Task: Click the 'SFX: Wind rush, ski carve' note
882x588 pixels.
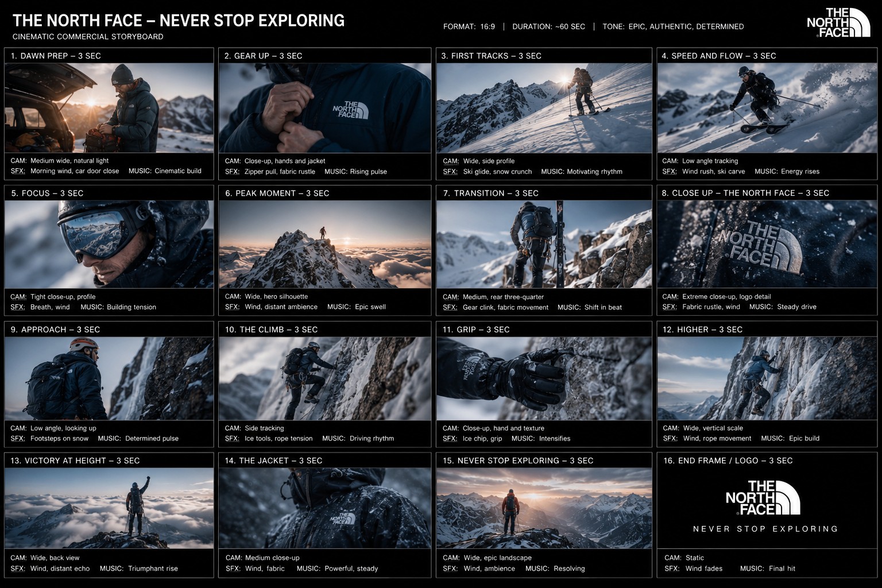Action: 703,172
